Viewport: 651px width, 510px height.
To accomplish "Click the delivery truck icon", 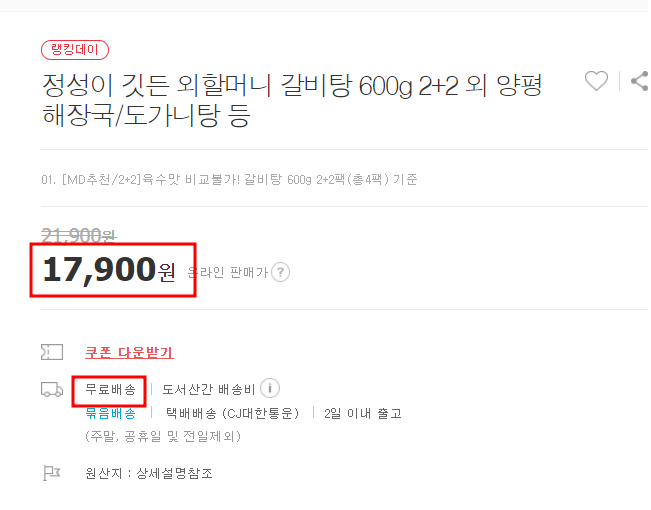I will (52, 390).
